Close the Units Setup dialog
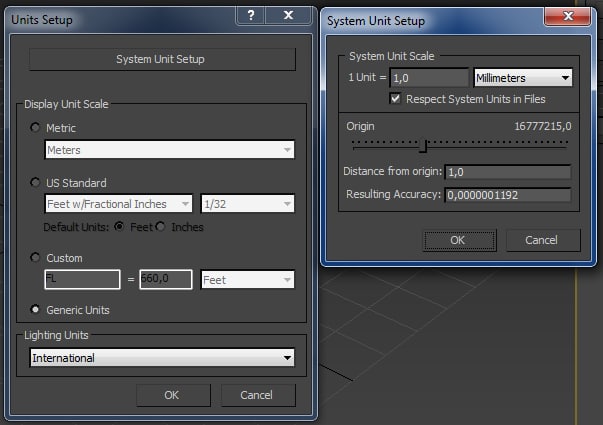 (x=288, y=15)
